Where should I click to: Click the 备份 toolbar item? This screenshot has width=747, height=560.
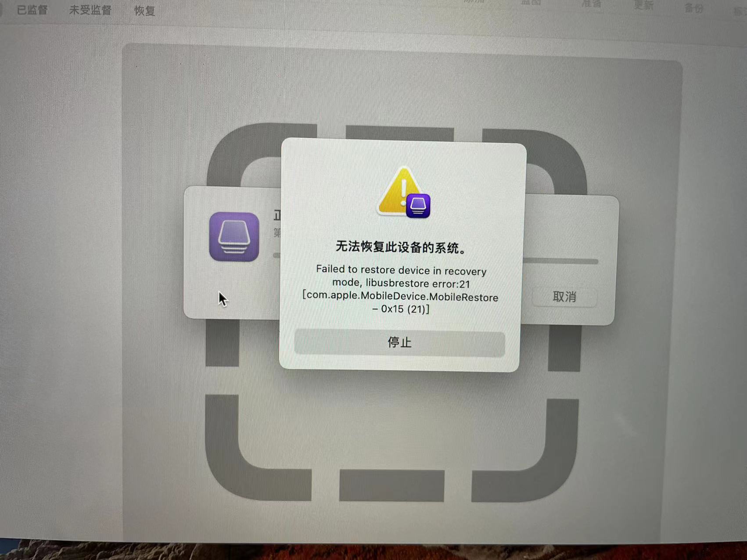[694, 8]
